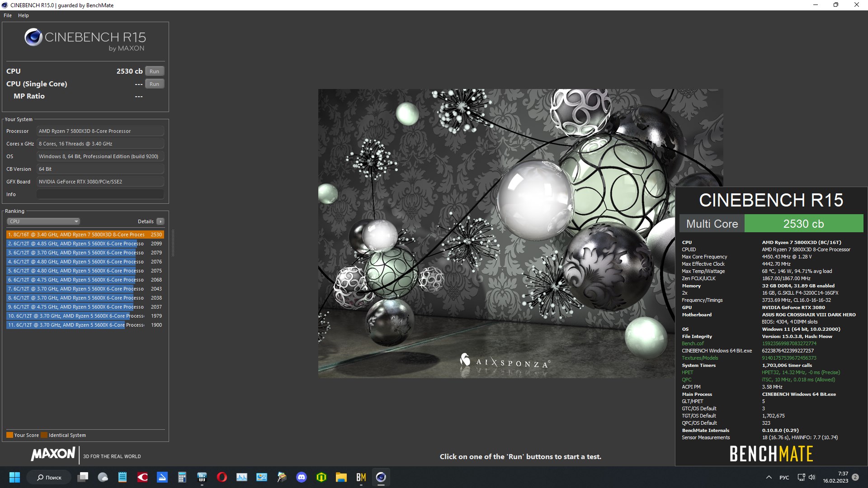Image resolution: width=868 pixels, height=488 pixels.
Task: Click the Cinebench taskbar icon
Action: tap(381, 477)
